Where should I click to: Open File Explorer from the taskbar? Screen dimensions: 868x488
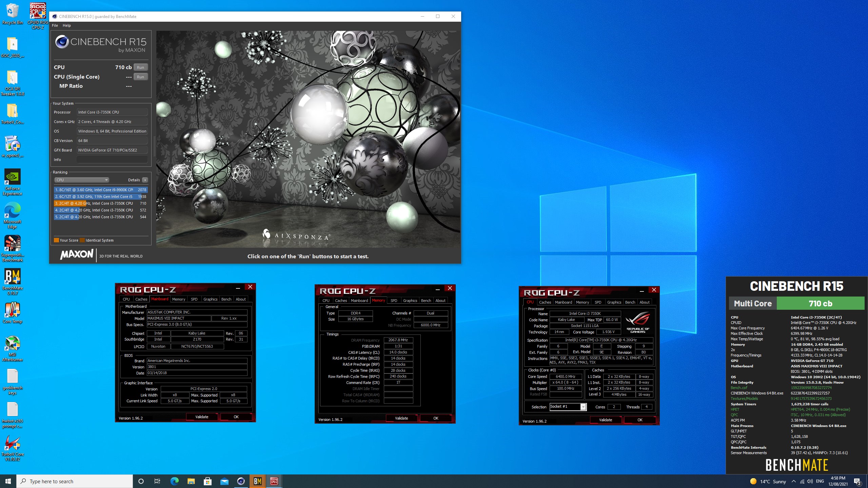pos(191,481)
